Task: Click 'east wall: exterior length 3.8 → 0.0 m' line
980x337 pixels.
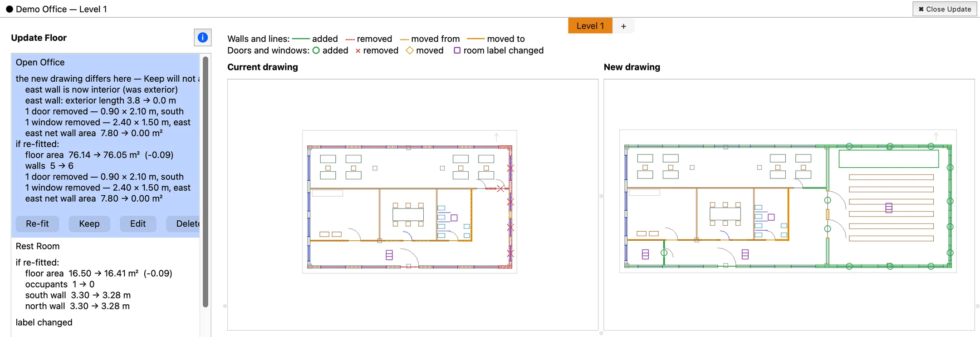Action: click(x=101, y=100)
